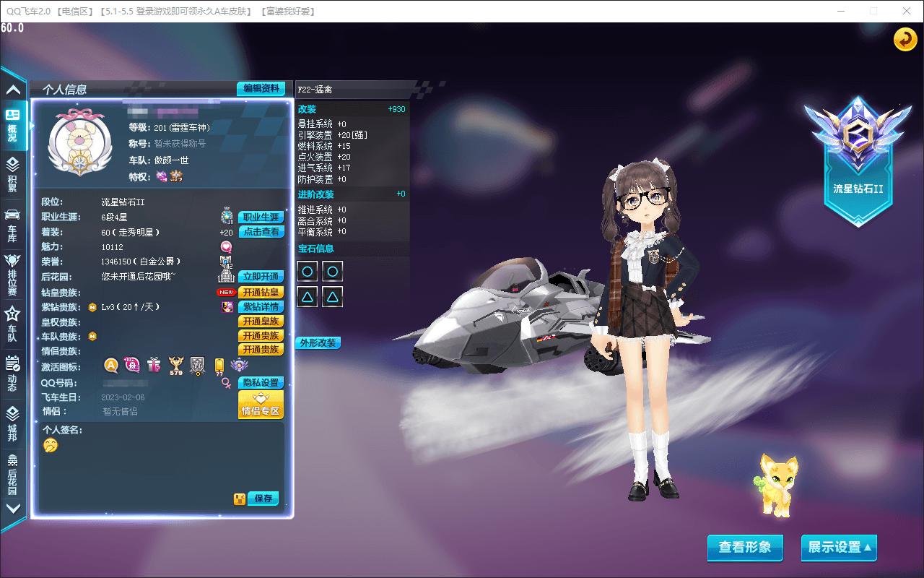Select the left circle gem slot
Image resolution: width=924 pixels, height=578 pixels.
pos(308,272)
